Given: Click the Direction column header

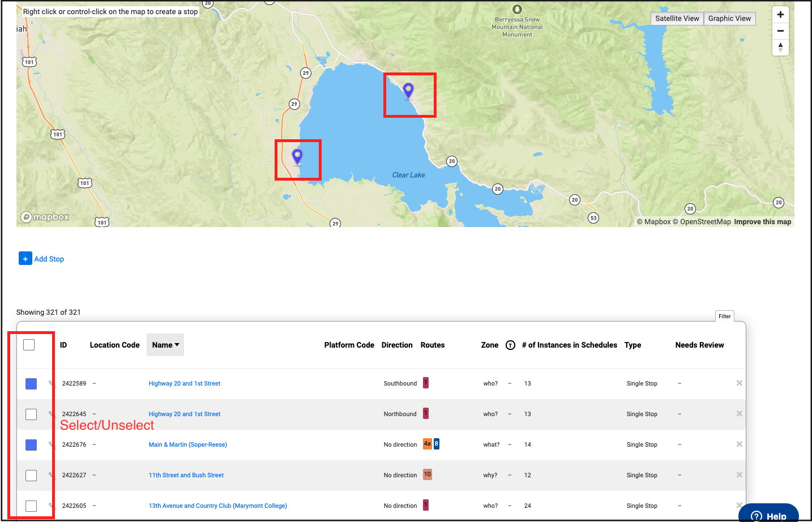Looking at the screenshot, I should 397,345.
